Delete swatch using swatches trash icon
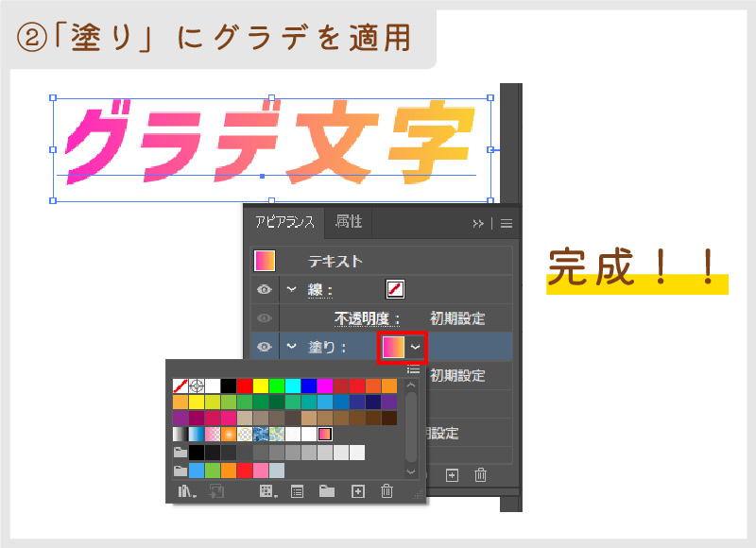The height and width of the screenshot is (548, 756). coord(387,490)
